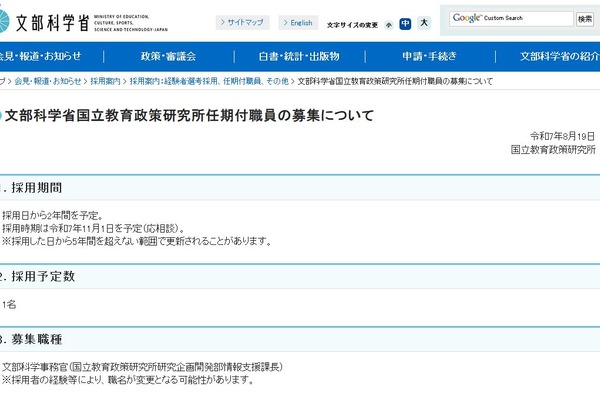600x400 pixels.
Task: Open 採用案内:経験者選考採用、任期付職員、その他 breadcrumb
Action: point(209,81)
